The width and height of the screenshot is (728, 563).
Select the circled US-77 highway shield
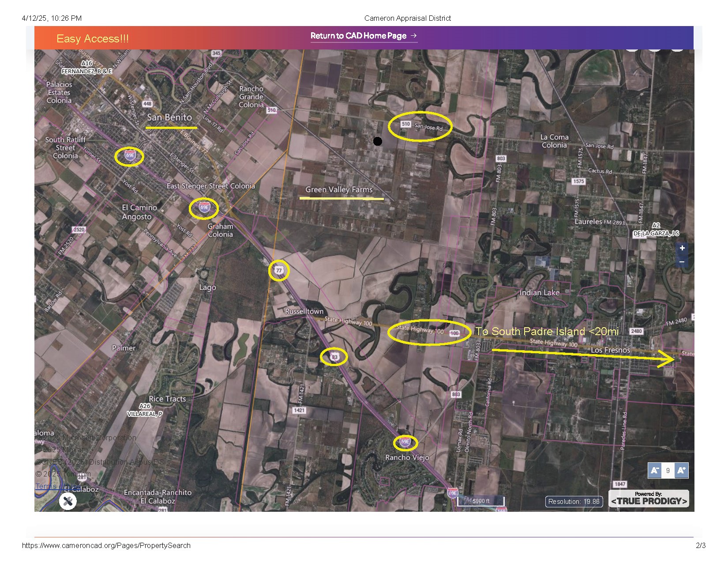click(x=278, y=271)
